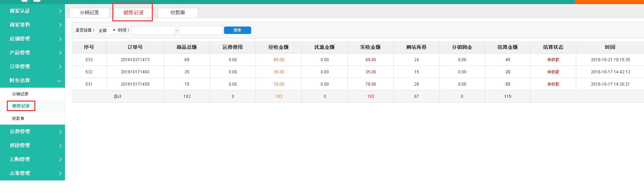This screenshot has height=194, width=644.
Task: Select order number 201610211473
Action: click(135, 60)
